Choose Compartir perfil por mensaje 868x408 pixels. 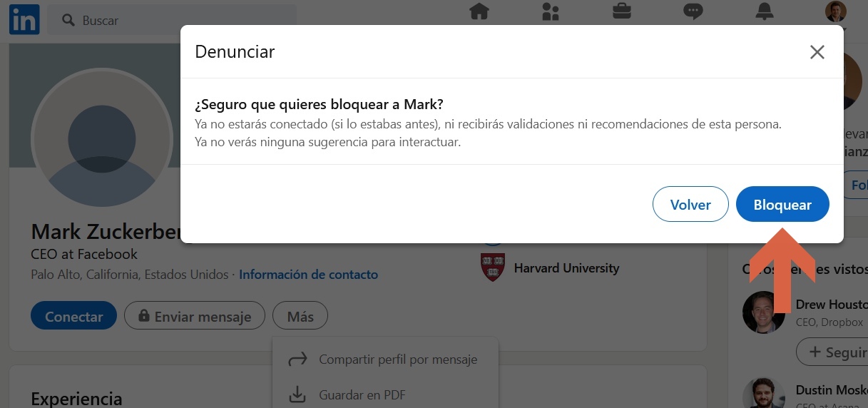click(x=385, y=359)
